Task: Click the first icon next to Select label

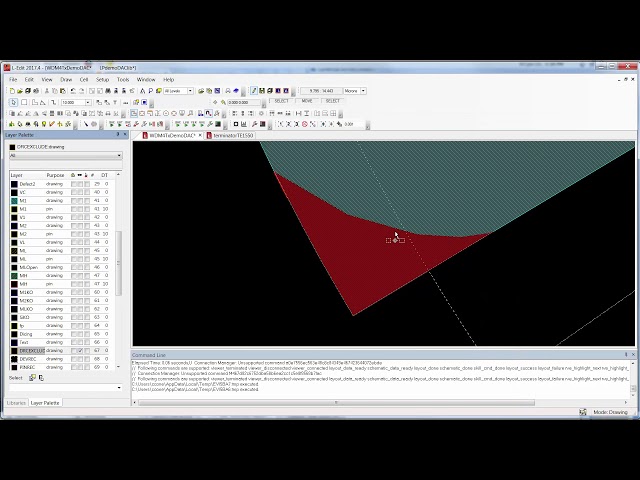Action: [32, 378]
